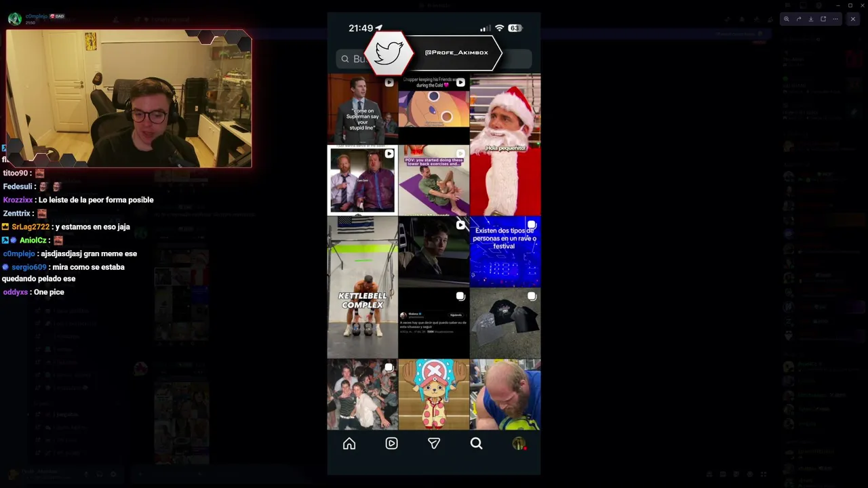This screenshot has width=868, height=488.
Task: Open the bald bearded man thumbnail
Action: (x=505, y=394)
